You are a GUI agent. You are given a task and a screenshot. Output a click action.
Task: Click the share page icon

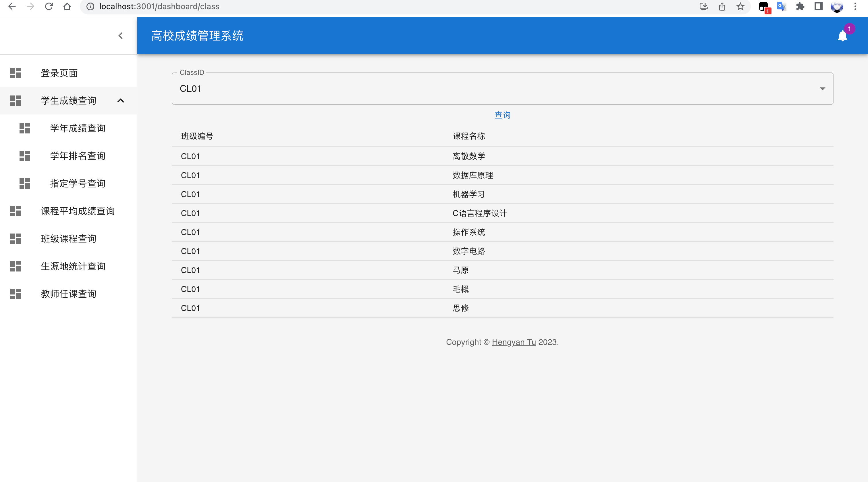(722, 6)
